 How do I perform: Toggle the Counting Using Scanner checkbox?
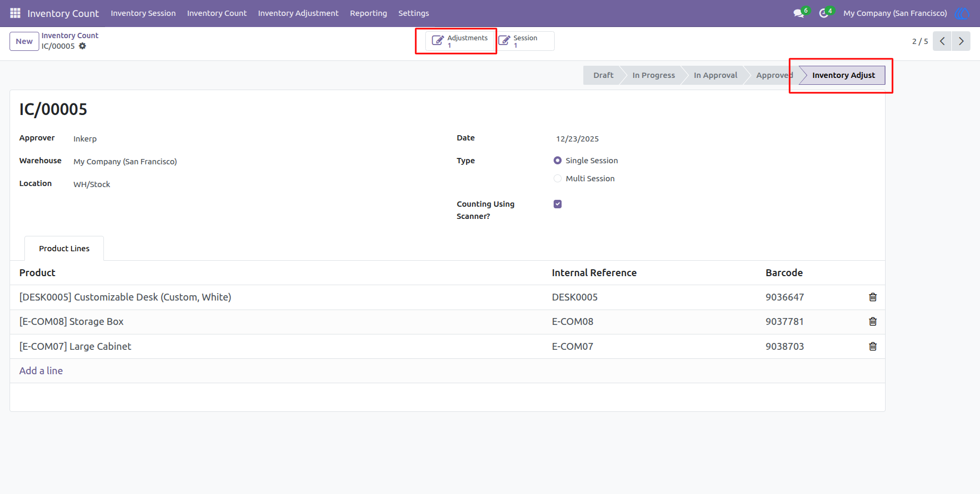(x=557, y=204)
